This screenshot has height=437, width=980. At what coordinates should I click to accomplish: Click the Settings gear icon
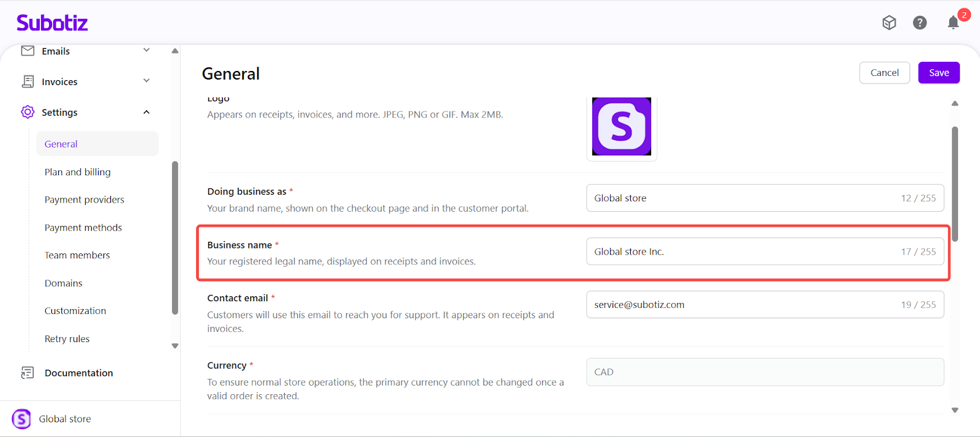click(x=28, y=112)
